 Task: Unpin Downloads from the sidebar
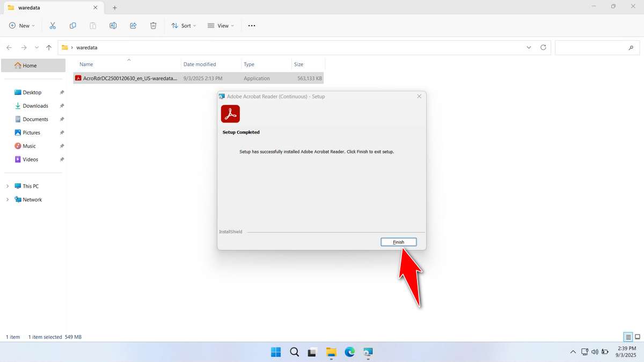coord(62,106)
